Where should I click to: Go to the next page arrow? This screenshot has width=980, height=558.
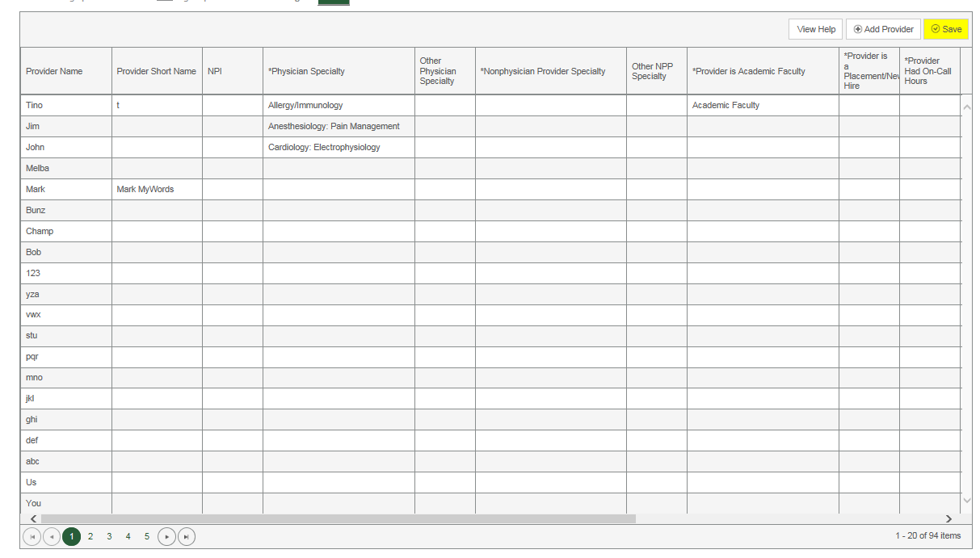(166, 536)
